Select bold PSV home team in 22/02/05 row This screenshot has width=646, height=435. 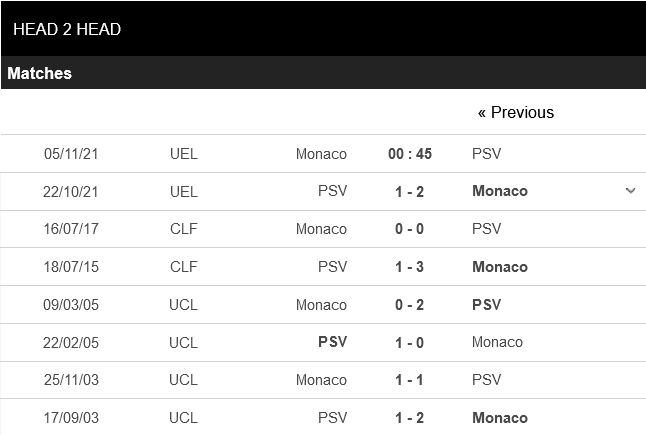click(x=332, y=342)
